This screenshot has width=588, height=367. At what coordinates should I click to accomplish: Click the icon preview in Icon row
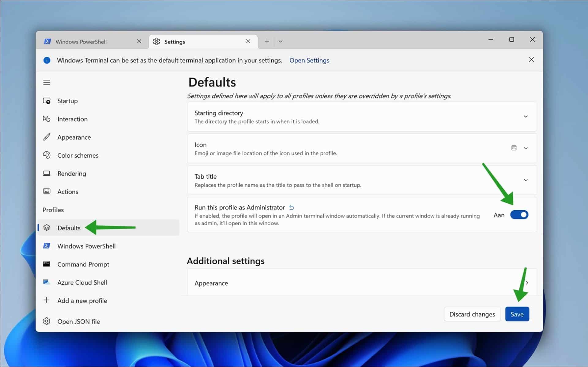coord(514,148)
